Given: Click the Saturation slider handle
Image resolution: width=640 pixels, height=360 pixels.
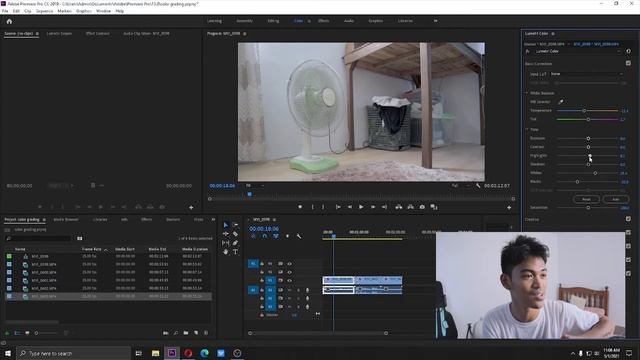Looking at the screenshot, I should (588, 208).
